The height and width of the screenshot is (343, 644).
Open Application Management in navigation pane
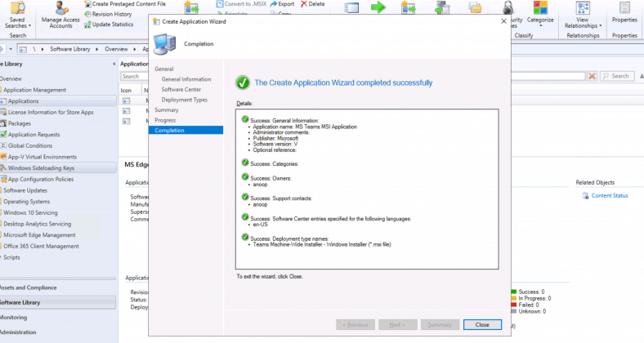click(34, 90)
